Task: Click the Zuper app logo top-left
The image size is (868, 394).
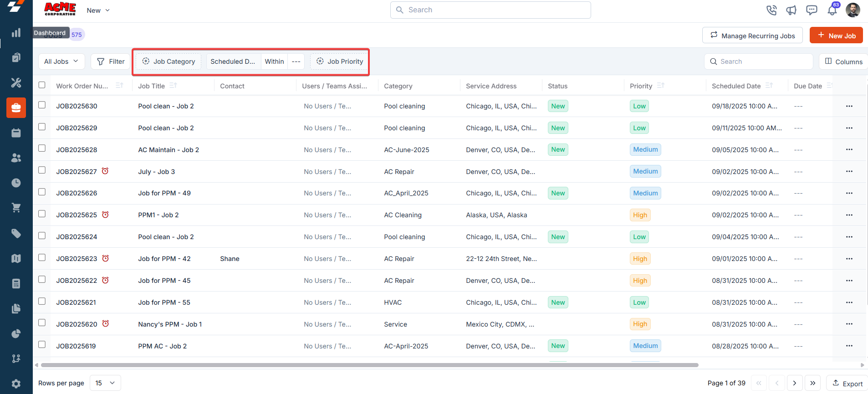Action: [16, 6]
